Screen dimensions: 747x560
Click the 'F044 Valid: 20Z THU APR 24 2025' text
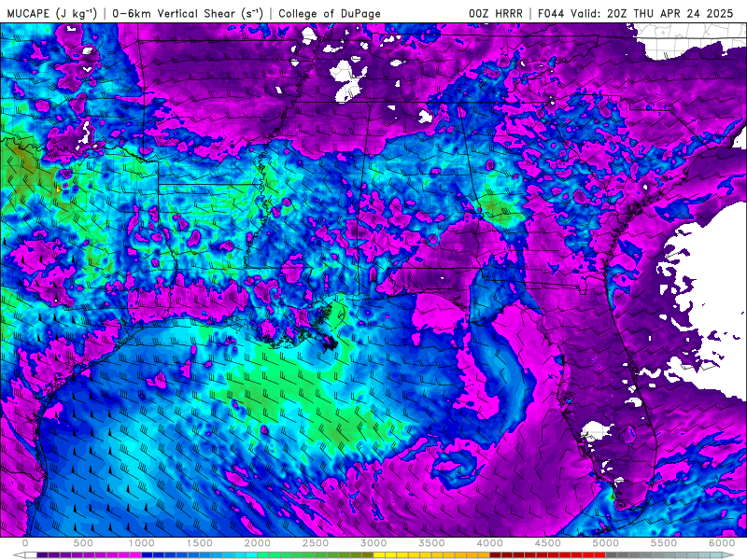click(636, 13)
